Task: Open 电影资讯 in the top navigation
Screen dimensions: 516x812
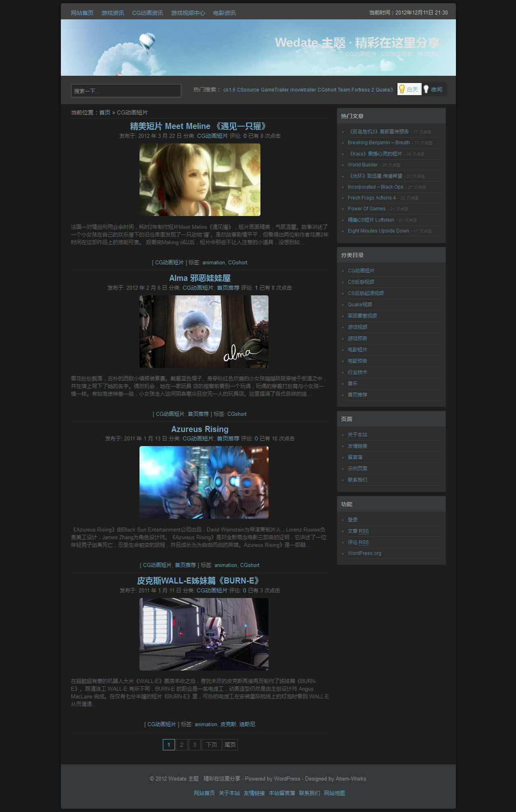Action: 225,13
